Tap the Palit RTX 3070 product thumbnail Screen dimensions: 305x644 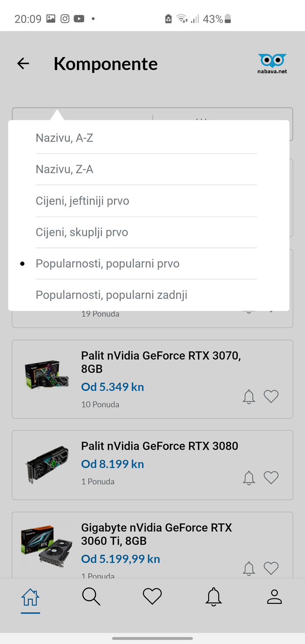click(47, 375)
